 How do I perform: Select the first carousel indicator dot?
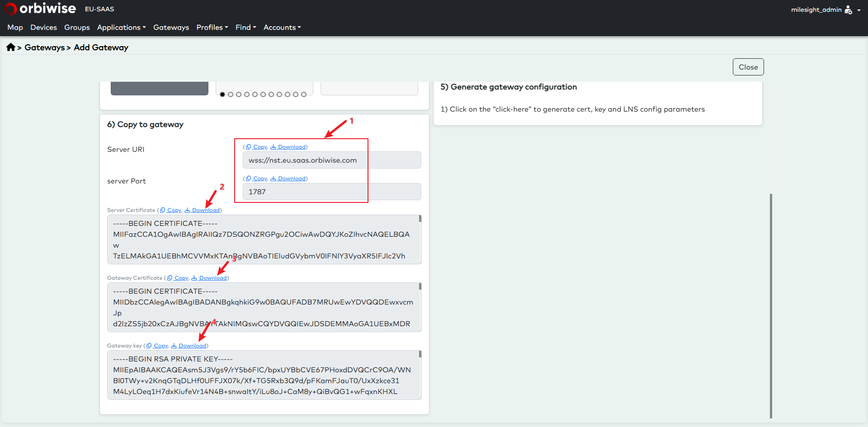(222, 94)
